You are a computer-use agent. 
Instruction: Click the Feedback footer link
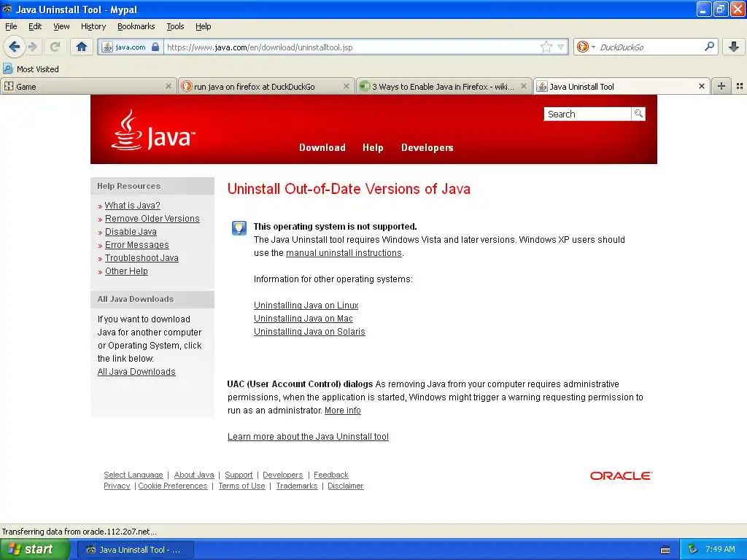tap(331, 475)
